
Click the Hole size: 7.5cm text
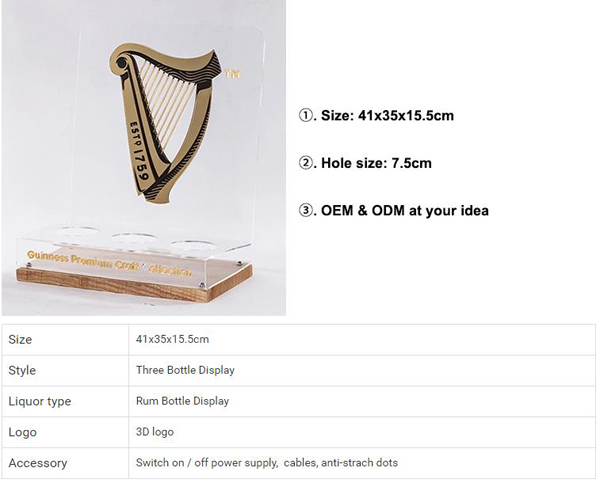(376, 163)
